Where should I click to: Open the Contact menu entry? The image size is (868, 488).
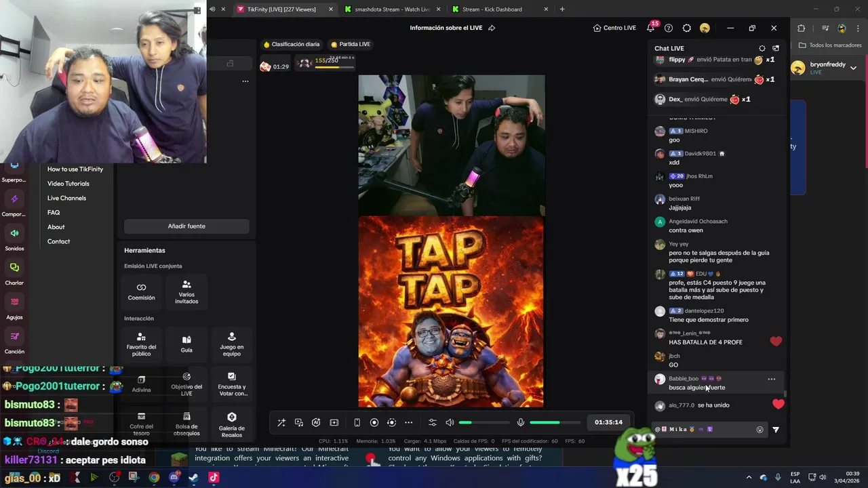point(58,241)
